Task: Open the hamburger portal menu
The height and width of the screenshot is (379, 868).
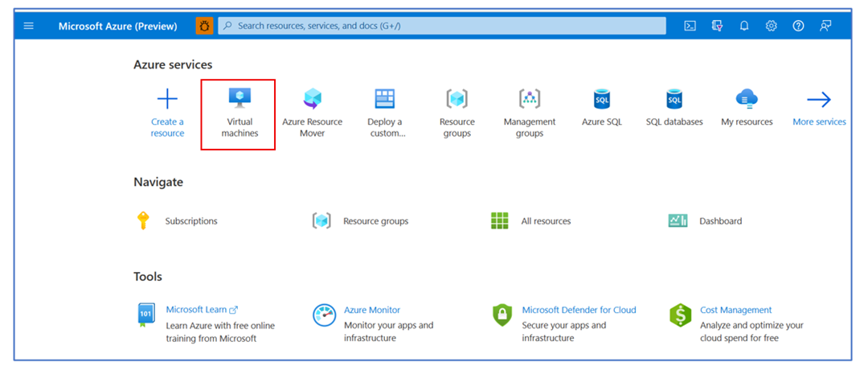Action: 29,26
